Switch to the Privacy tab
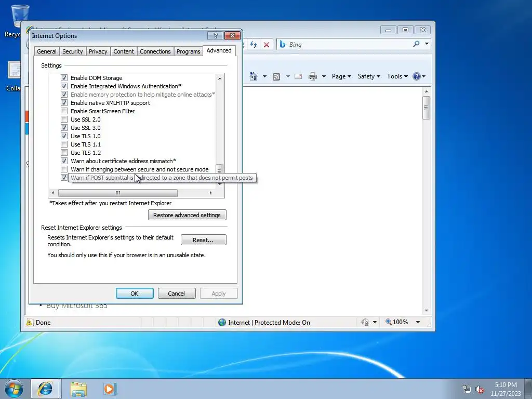 [98, 51]
